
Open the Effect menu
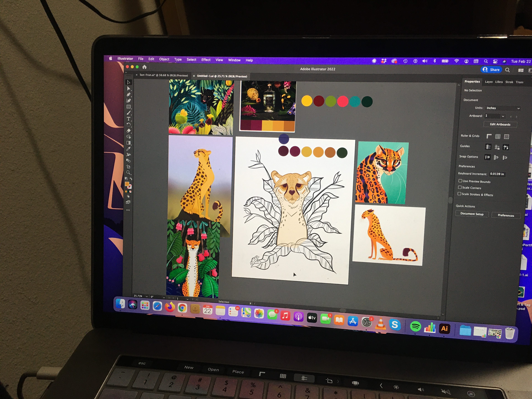(x=206, y=60)
